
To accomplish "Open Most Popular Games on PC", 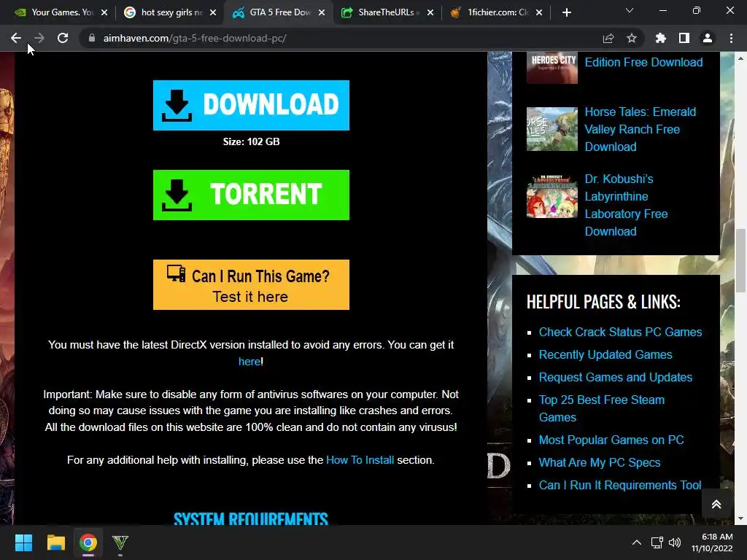I will tap(611, 440).
